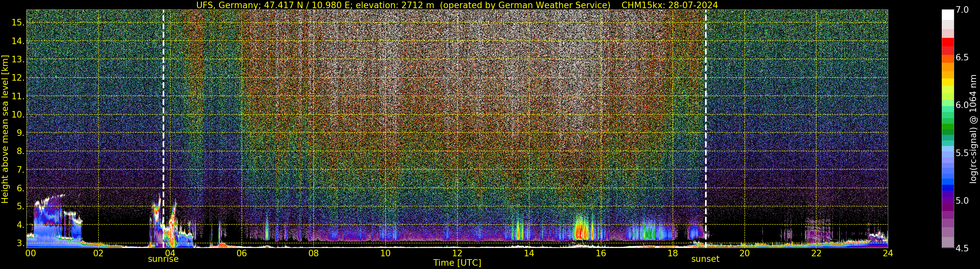Click the 'sunrise' label below the time axis
980x269 pixels.
163,259
